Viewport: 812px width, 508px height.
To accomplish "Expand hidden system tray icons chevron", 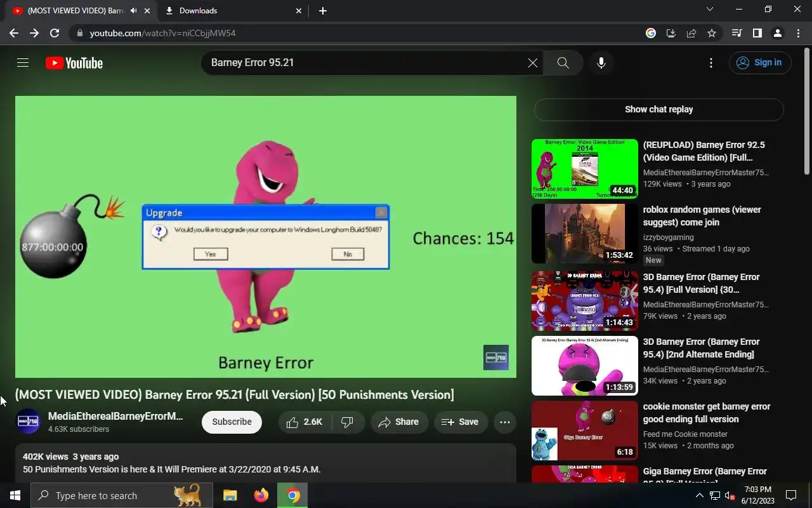I will click(x=699, y=495).
